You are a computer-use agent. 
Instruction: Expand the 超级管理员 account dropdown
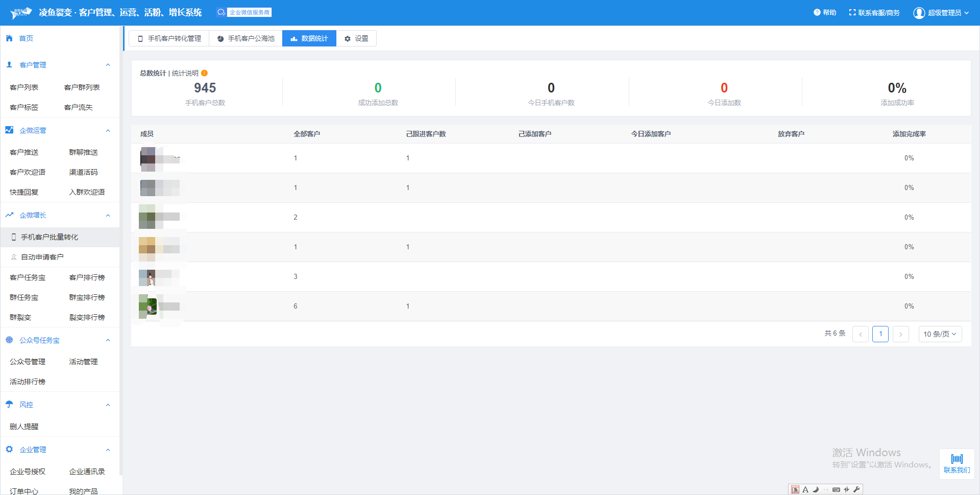click(966, 13)
